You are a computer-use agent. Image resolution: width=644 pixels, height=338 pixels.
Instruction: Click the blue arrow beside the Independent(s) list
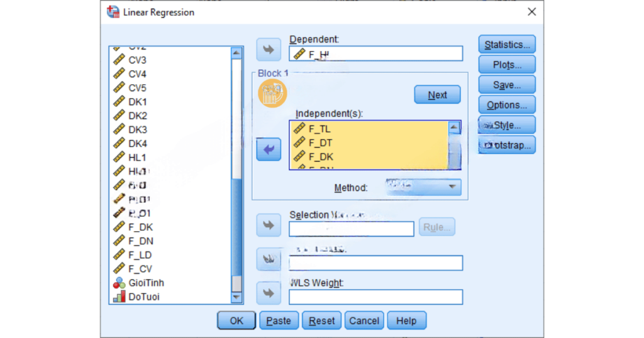coord(269,150)
